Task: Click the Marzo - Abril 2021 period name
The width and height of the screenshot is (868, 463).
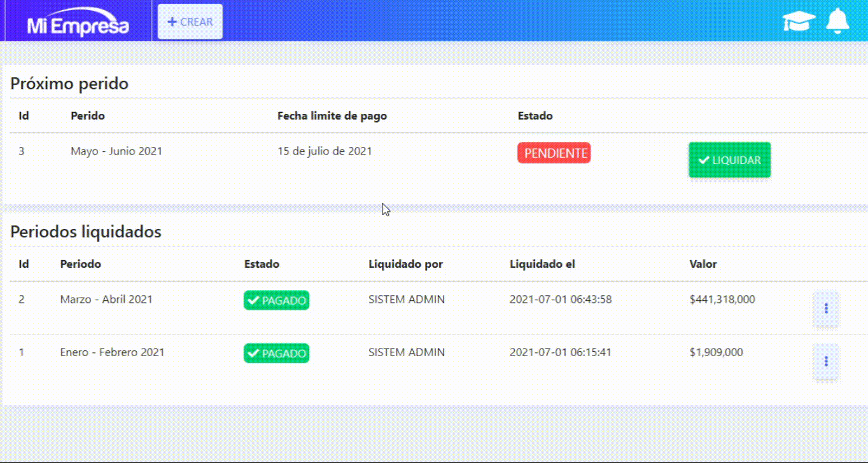Action: click(x=106, y=300)
